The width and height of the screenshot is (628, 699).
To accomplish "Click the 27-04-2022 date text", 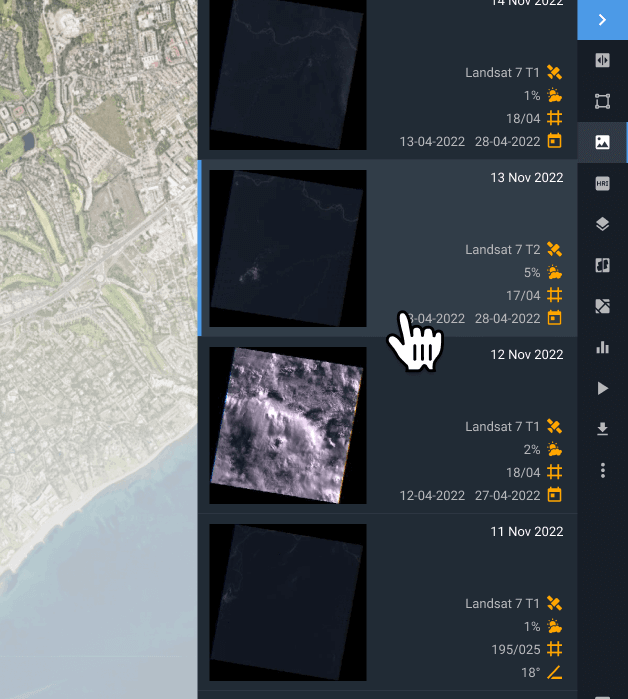I will click(507, 496).
